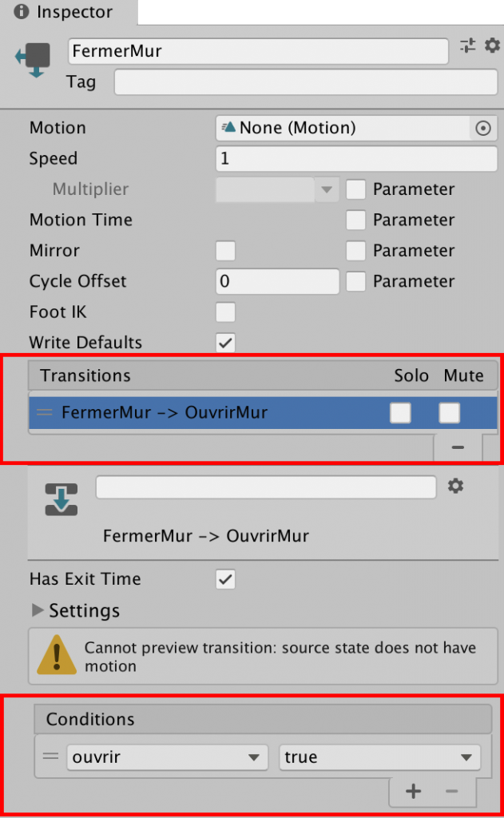Toggle the Write Defaults checkbox
The height and width of the screenshot is (818, 504).
(x=226, y=343)
